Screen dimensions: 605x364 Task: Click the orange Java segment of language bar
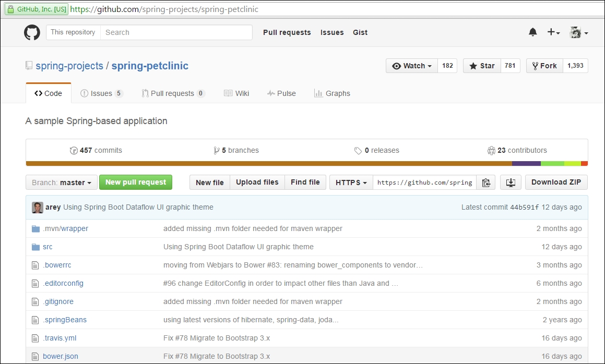(269, 164)
